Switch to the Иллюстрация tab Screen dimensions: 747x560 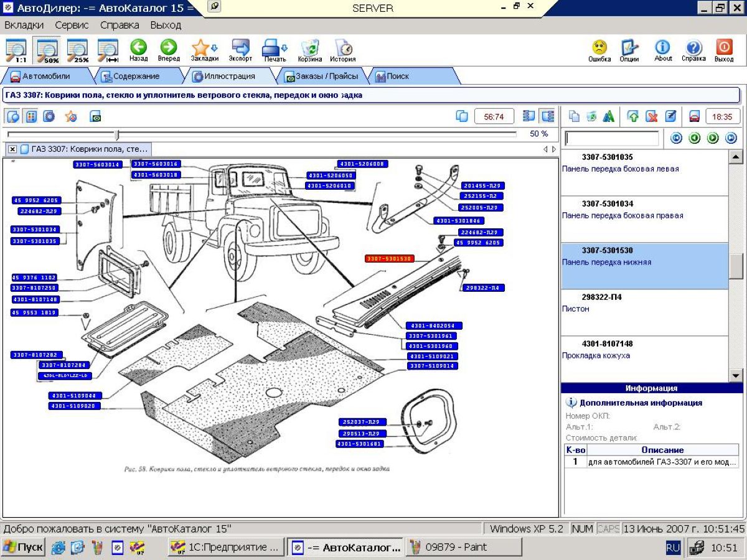[x=228, y=77]
